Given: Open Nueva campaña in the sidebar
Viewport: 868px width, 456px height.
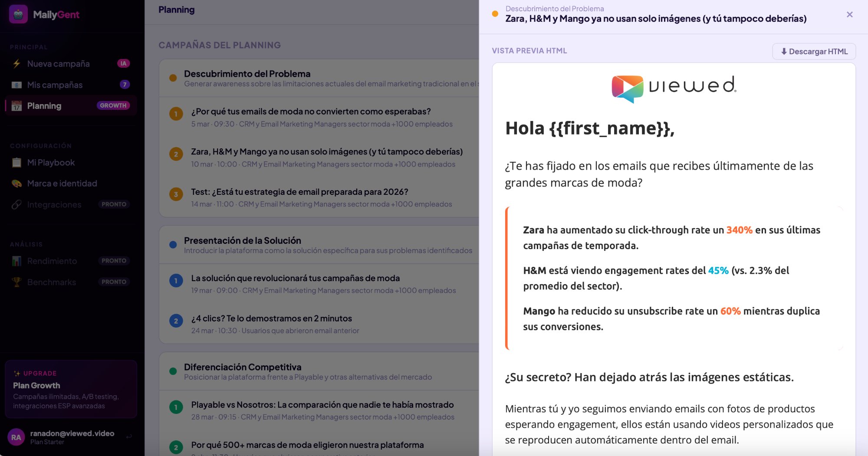Looking at the screenshot, I should pyautogui.click(x=71, y=64).
